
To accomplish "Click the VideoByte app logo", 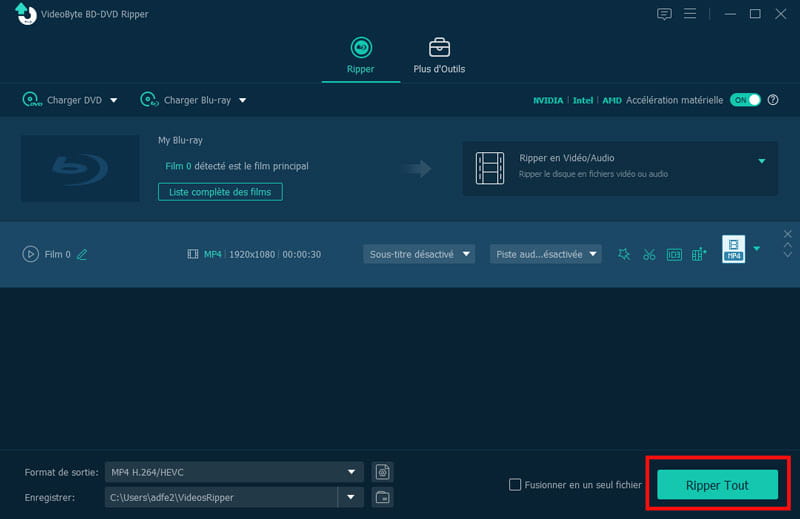I will coord(26,13).
